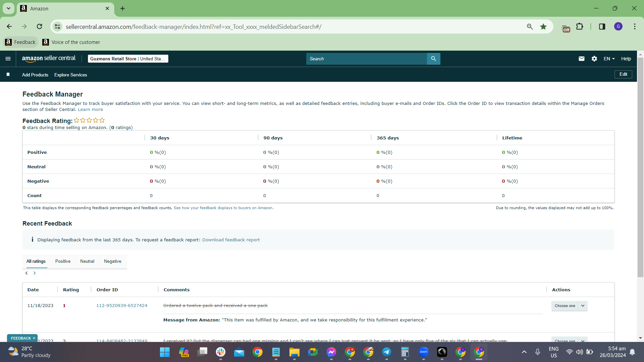Open the Calculator from the taskbar
Screen dimensions: 644x362
(x=405, y=352)
